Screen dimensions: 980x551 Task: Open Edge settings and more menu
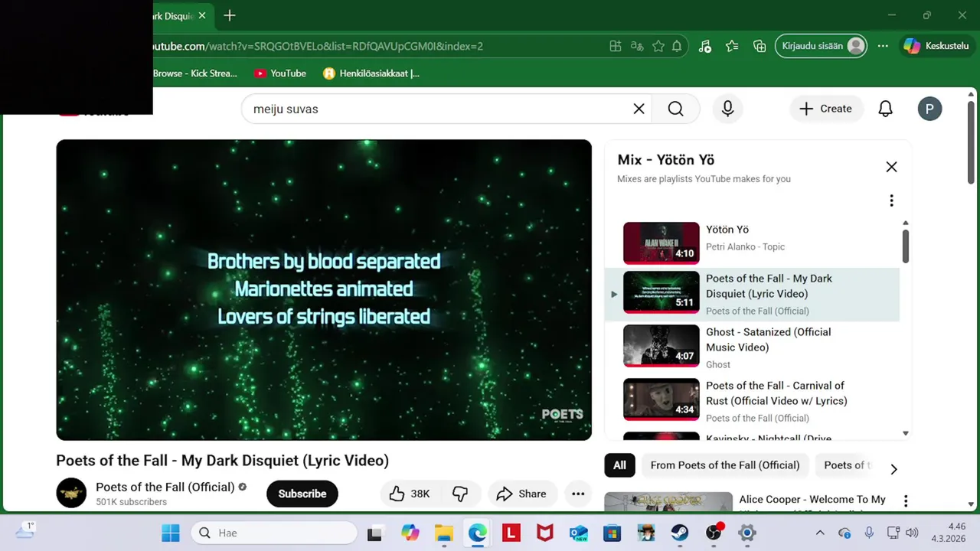[x=883, y=46]
